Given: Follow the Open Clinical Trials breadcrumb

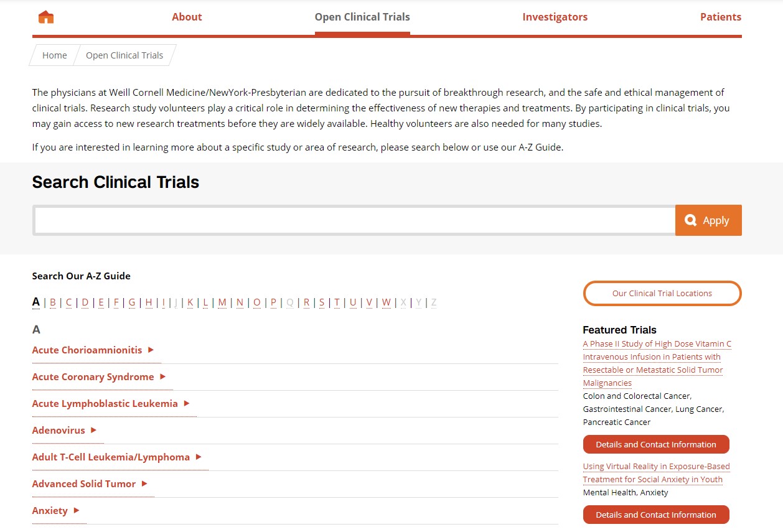Looking at the screenshot, I should (x=124, y=55).
